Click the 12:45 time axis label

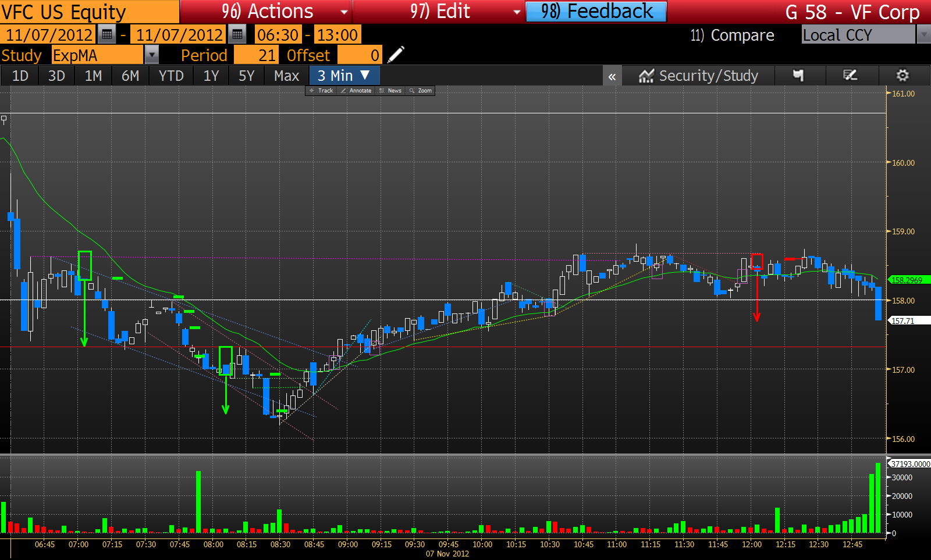tap(852, 544)
